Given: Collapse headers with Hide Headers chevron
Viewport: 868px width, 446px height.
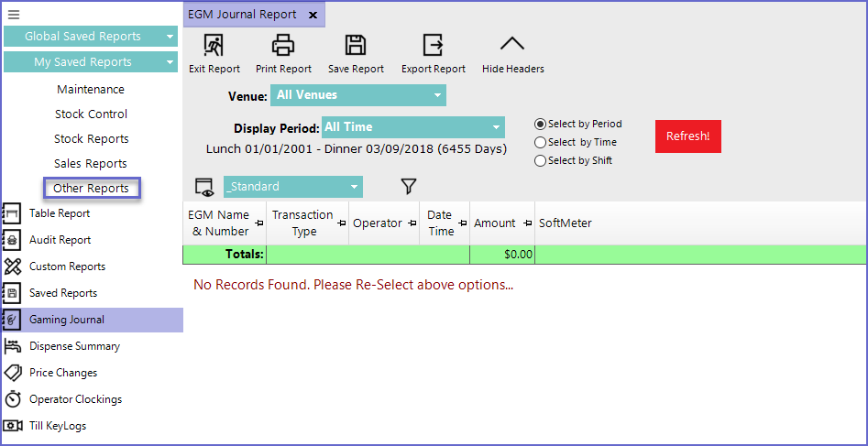Looking at the screenshot, I should (512, 46).
